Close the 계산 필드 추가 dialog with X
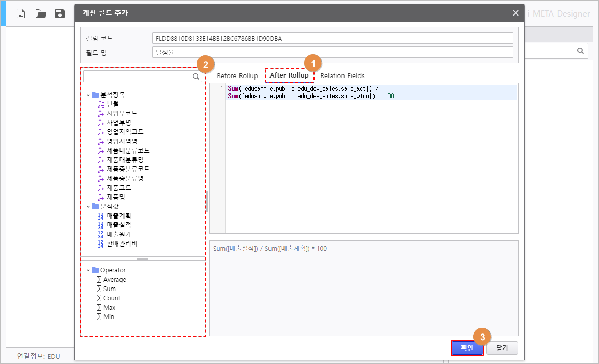Screen dimensions: 599x364 pos(515,13)
